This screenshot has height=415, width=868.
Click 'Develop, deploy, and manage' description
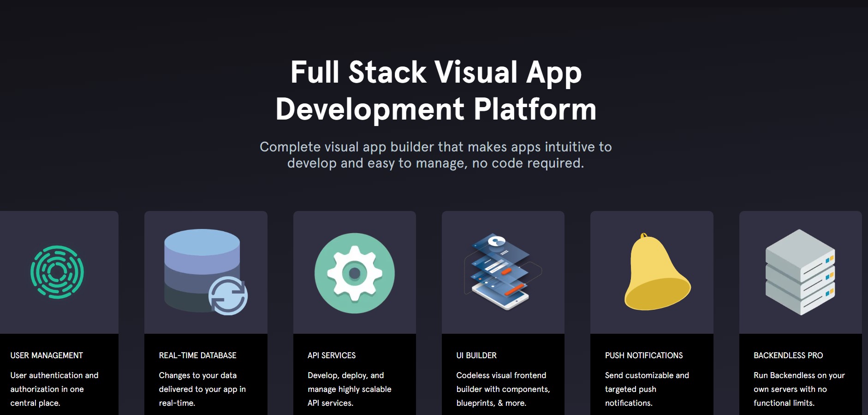[x=350, y=389]
